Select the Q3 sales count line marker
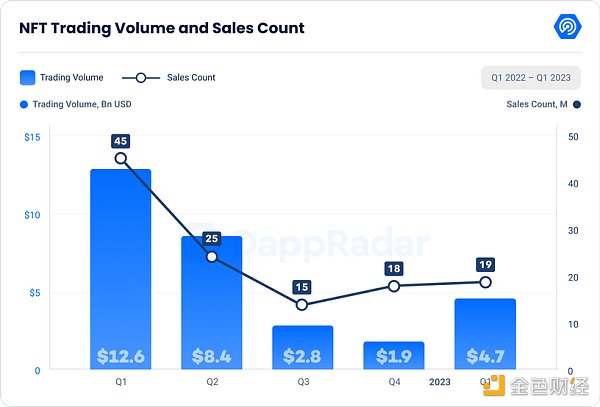The image size is (600, 407). click(x=302, y=305)
